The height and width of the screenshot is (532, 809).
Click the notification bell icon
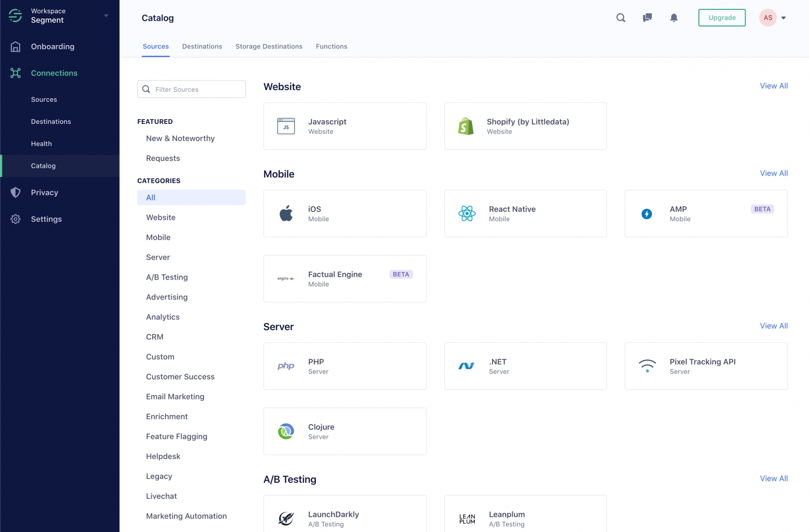point(673,18)
